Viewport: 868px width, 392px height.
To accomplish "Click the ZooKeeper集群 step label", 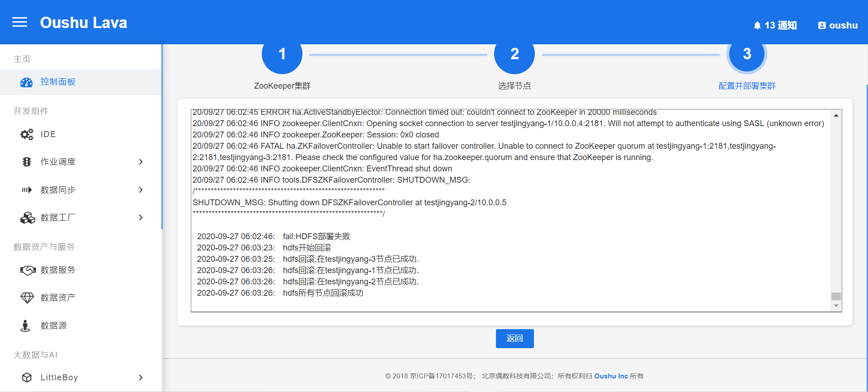I will [282, 86].
